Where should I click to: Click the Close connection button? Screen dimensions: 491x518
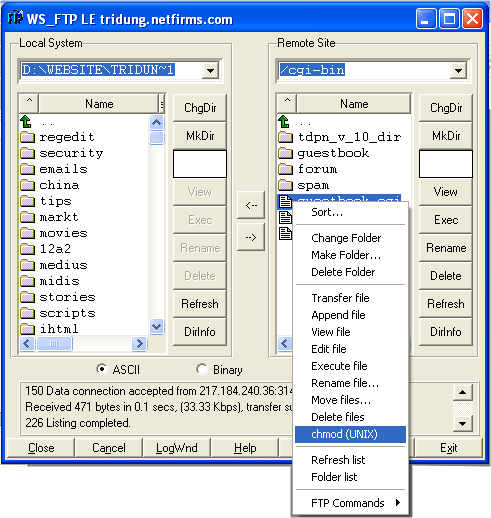41,448
